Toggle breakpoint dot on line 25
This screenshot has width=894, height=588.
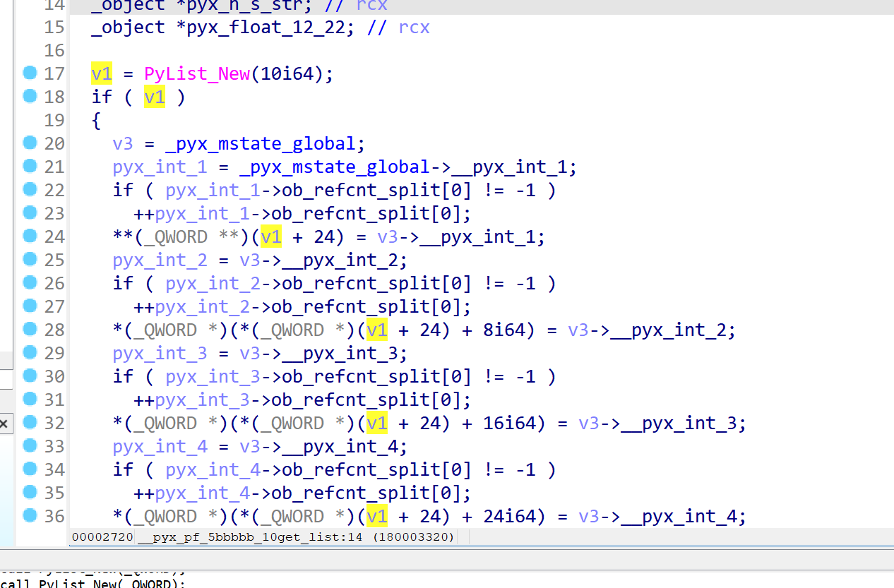(30, 259)
